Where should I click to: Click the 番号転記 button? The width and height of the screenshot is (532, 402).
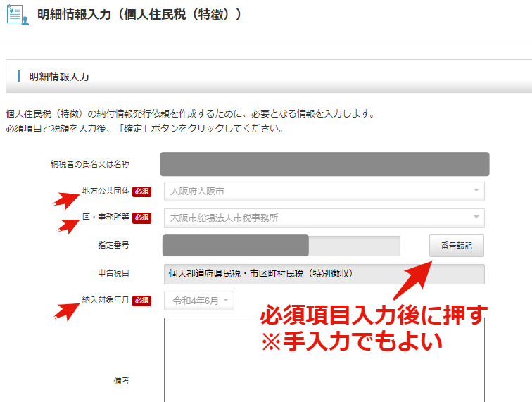pyautogui.click(x=456, y=246)
